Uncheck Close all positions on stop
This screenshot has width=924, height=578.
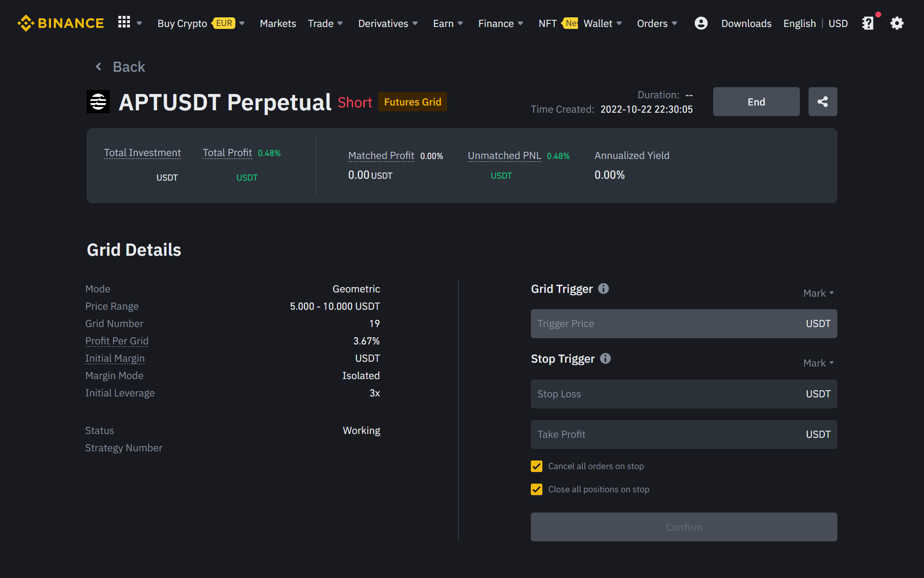[x=537, y=489]
